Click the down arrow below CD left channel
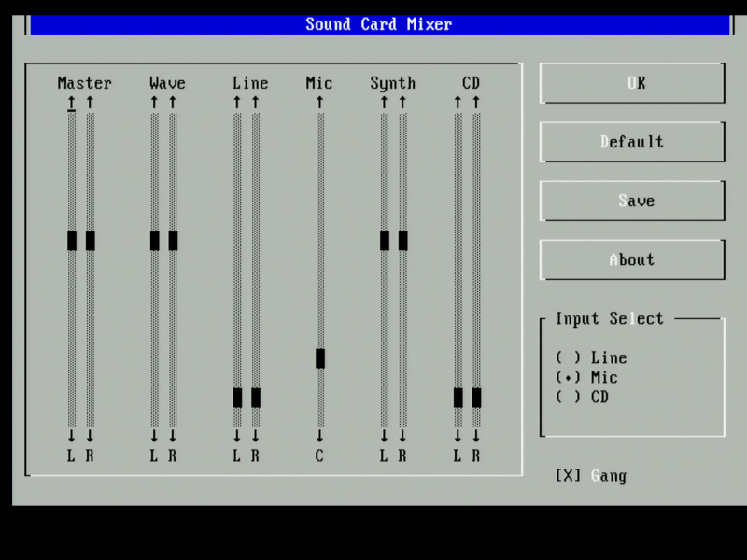747x560 pixels. coord(458,436)
